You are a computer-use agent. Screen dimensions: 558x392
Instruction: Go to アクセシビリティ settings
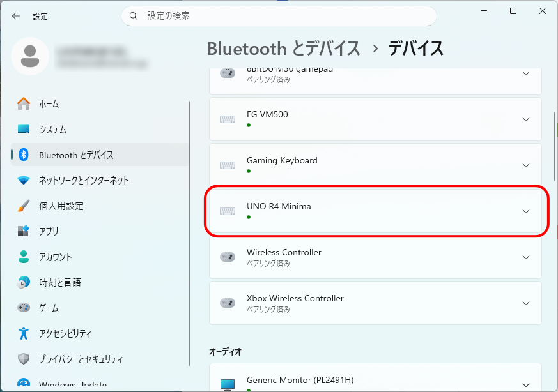65,333
